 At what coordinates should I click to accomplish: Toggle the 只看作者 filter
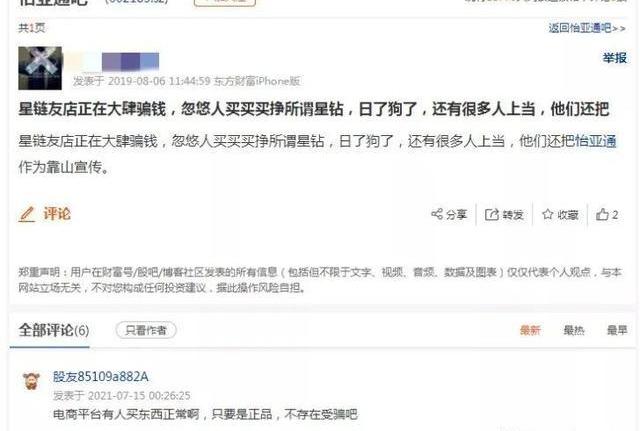click(146, 330)
